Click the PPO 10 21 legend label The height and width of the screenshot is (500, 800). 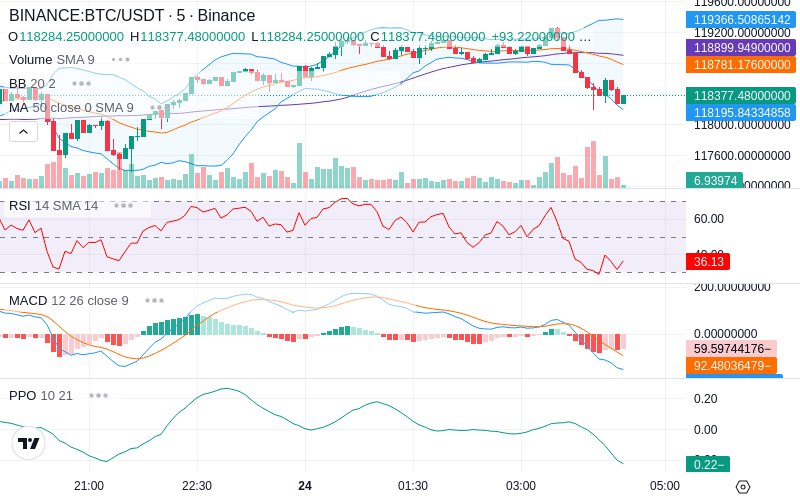pos(41,395)
